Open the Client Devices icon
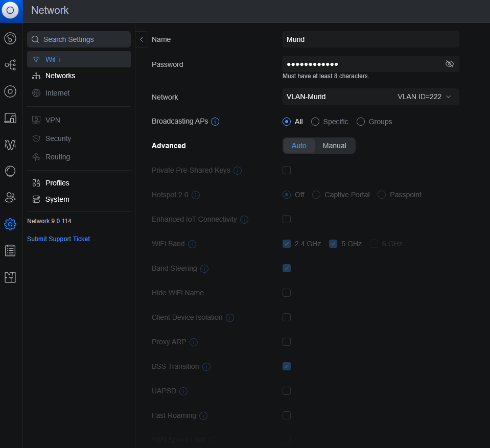 point(10,118)
